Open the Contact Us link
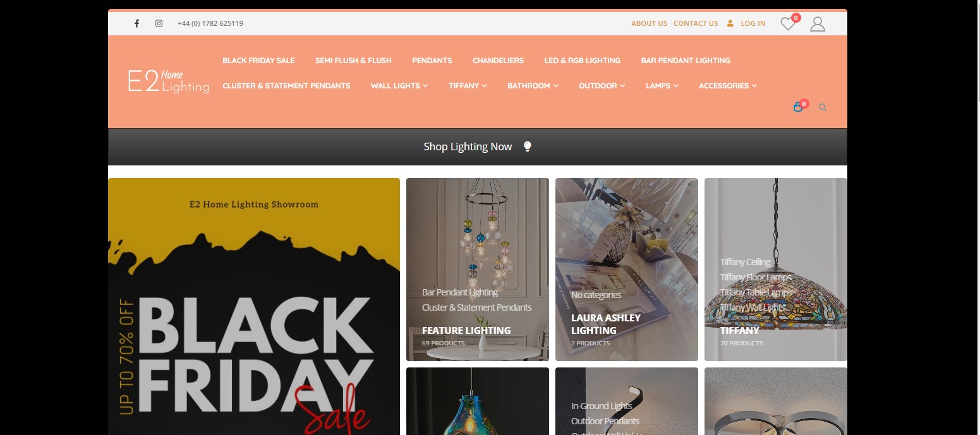The width and height of the screenshot is (980, 435). 696,23
